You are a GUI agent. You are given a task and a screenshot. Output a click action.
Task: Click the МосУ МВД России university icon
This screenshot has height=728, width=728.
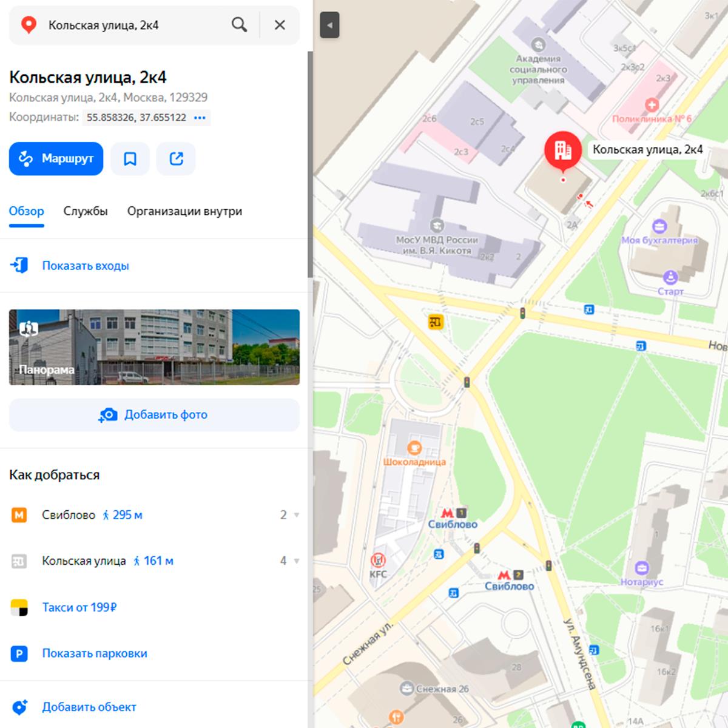pyautogui.click(x=436, y=224)
